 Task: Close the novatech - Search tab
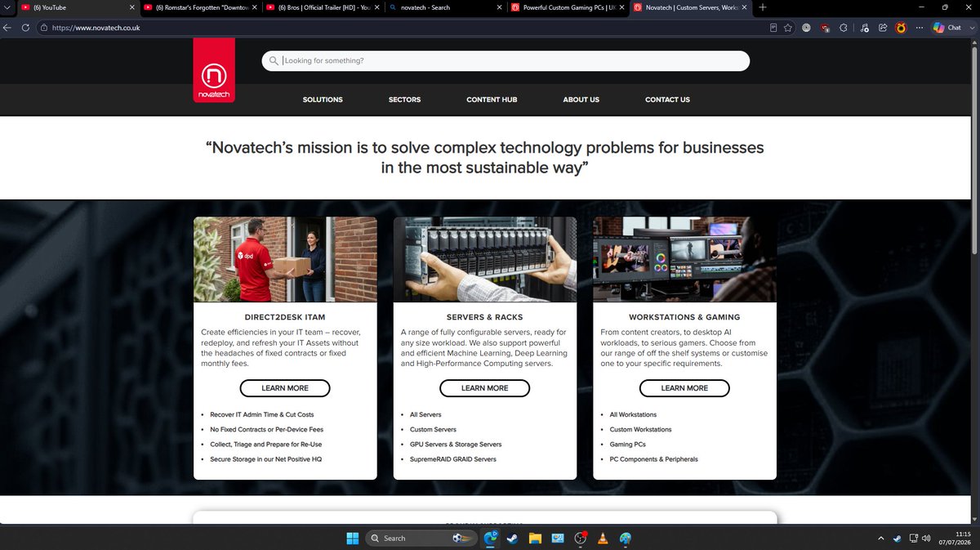(x=499, y=7)
